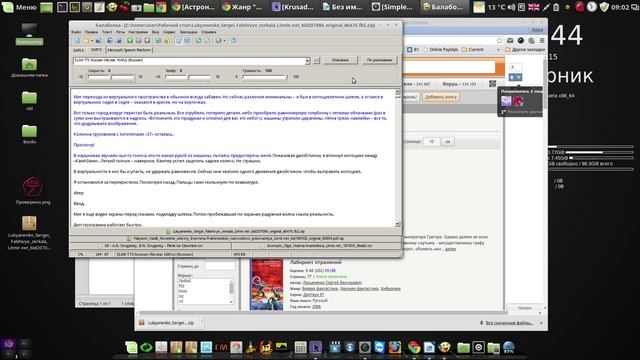640x360 pixels.
Task: Click the Добавить книгу button in Chrome
Action: [441, 97]
